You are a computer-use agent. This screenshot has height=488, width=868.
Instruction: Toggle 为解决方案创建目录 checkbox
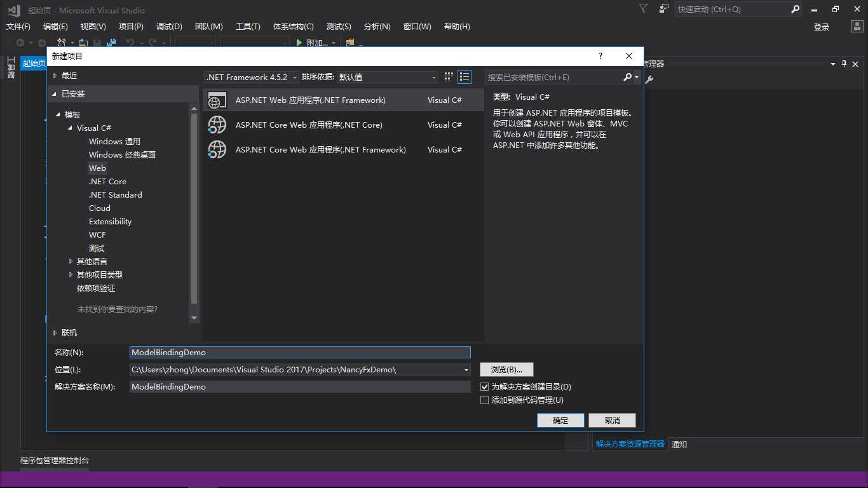click(x=485, y=386)
